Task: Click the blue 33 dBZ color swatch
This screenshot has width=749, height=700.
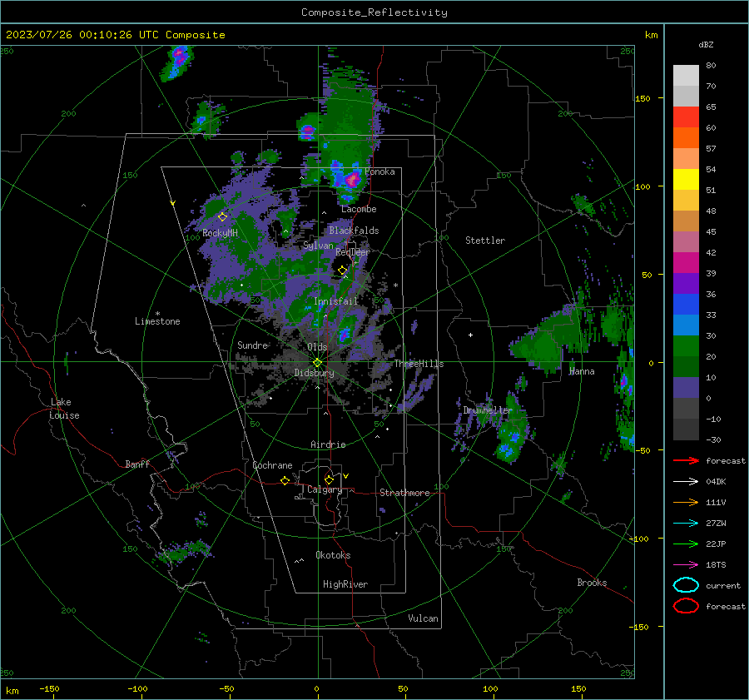Action: 686,304
